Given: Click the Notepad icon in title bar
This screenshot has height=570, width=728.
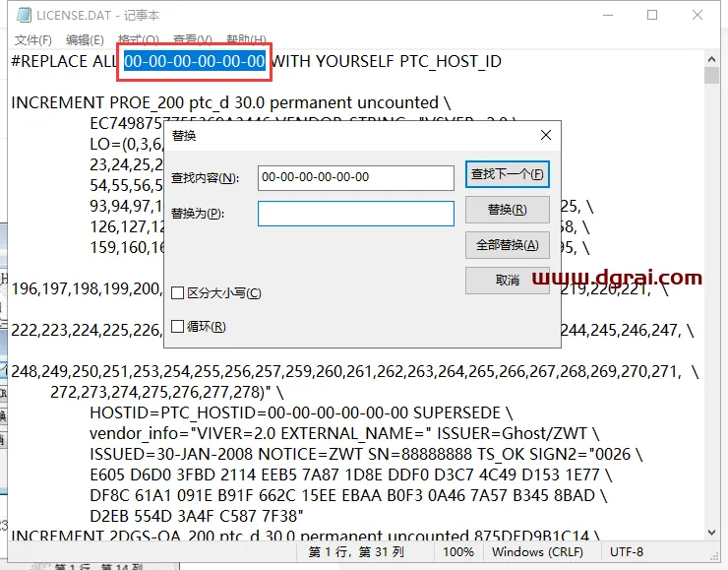Looking at the screenshot, I should (24, 16).
